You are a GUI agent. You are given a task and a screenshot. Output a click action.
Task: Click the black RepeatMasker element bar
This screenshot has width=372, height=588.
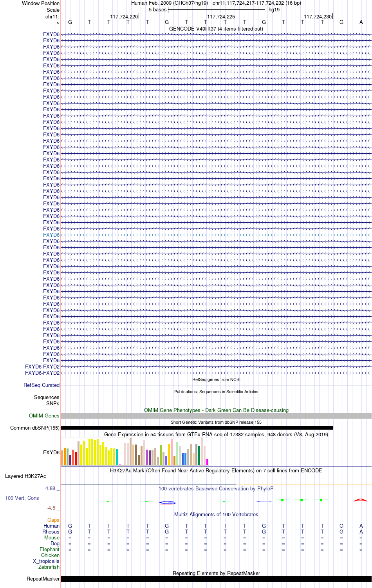click(x=216, y=579)
